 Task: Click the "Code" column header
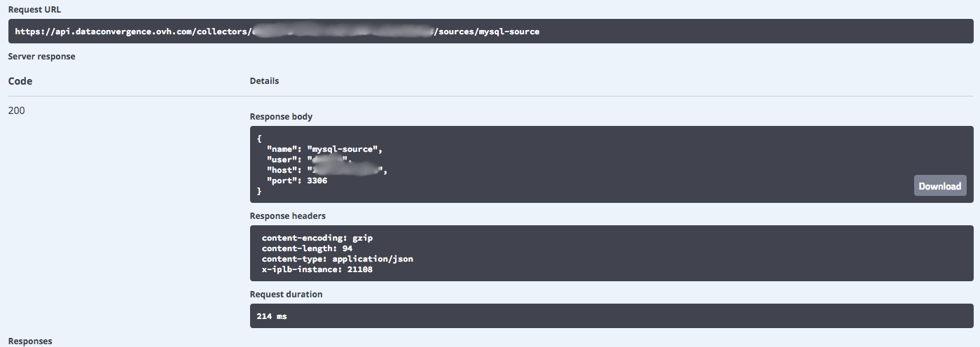coord(20,81)
